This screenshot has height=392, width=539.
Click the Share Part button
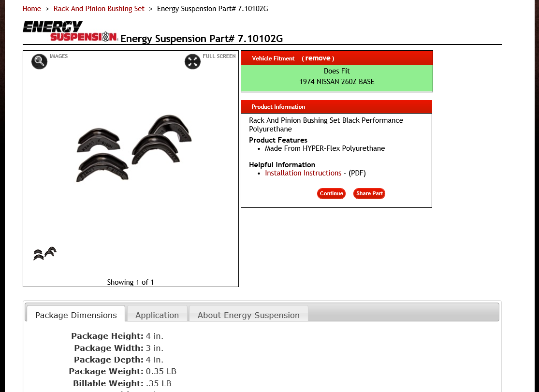point(369,194)
